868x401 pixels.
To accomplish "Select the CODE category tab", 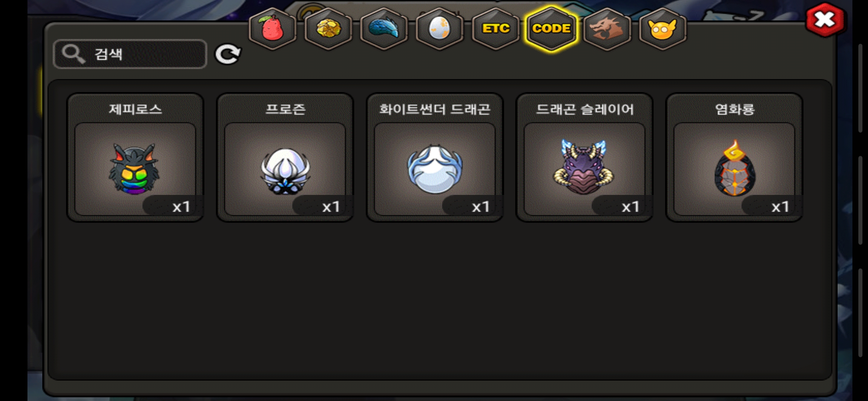I will (x=551, y=29).
